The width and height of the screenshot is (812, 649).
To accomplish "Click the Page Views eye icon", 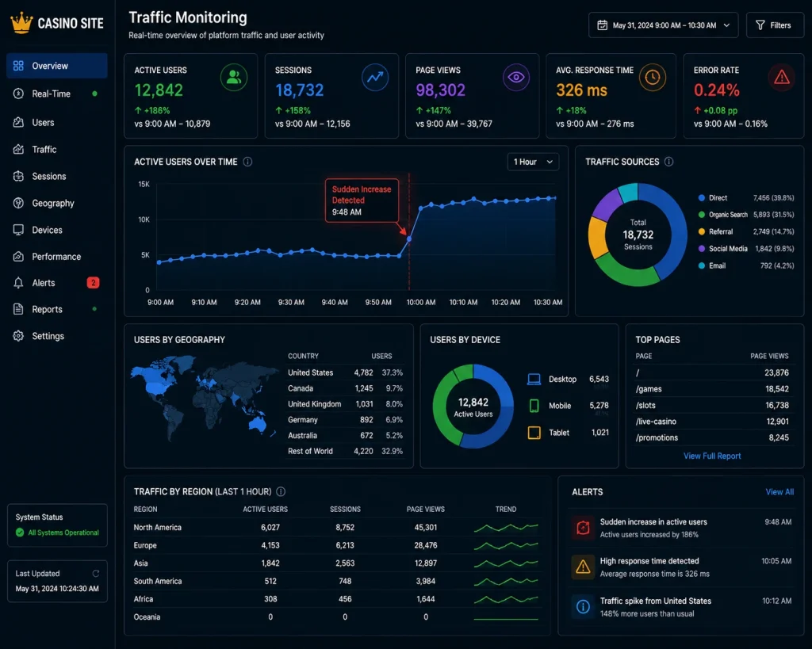I will click(515, 78).
